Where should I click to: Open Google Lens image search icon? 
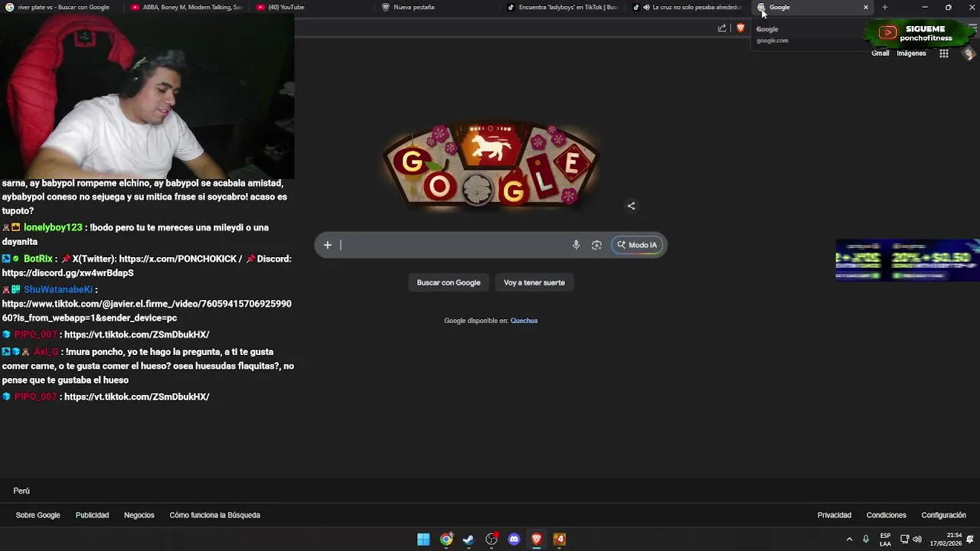tap(596, 245)
